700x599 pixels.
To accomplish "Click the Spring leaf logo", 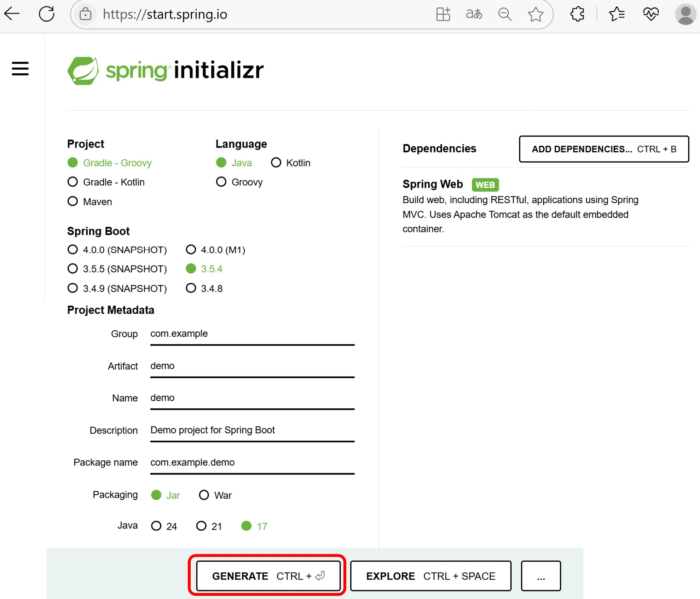I will pyautogui.click(x=83, y=70).
